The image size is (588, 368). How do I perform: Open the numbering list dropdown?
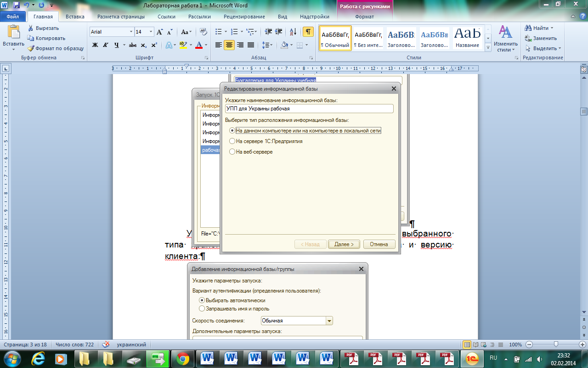[x=241, y=32]
